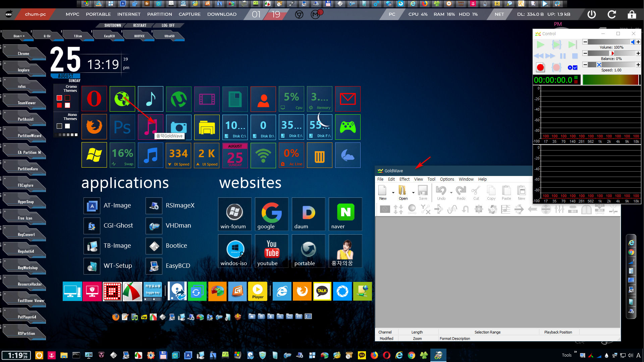Start recording with the red Record button
Image resolution: width=644 pixels, height=362 pixels.
[x=540, y=67]
